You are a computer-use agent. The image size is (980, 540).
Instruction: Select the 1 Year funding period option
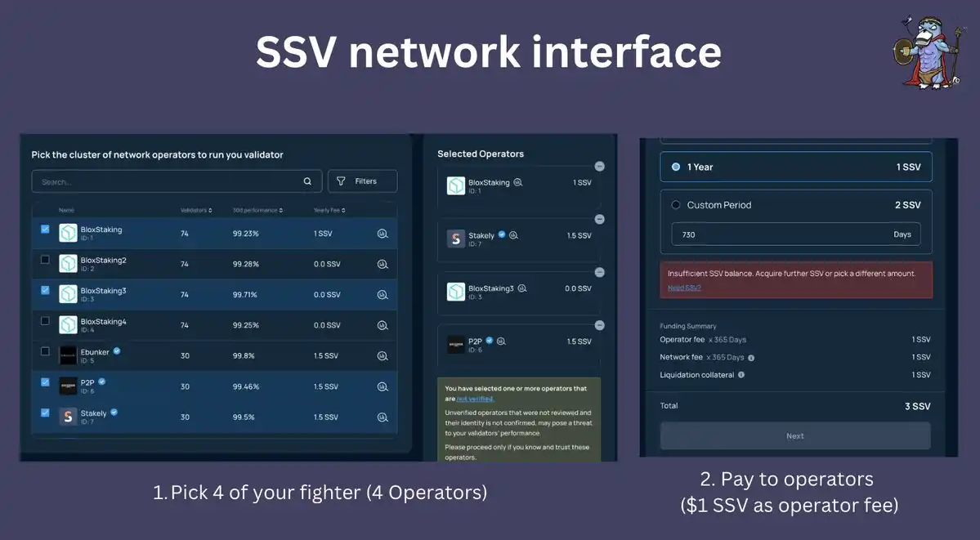click(x=676, y=167)
